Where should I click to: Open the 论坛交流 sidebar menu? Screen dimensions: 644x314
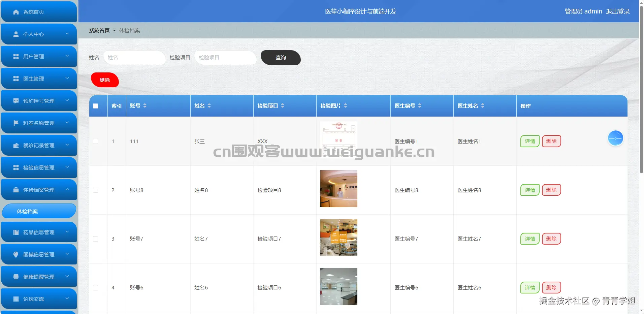click(39, 299)
